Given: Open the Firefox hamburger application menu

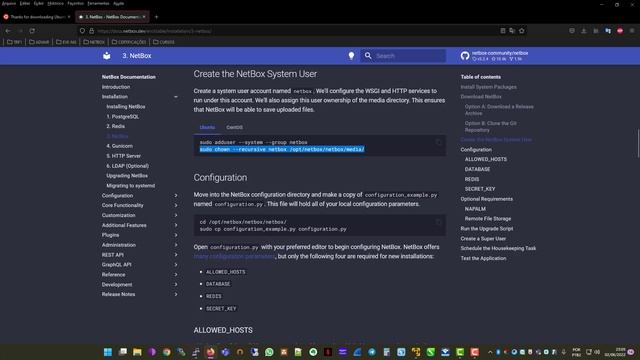Looking at the screenshot, I should [632, 31].
